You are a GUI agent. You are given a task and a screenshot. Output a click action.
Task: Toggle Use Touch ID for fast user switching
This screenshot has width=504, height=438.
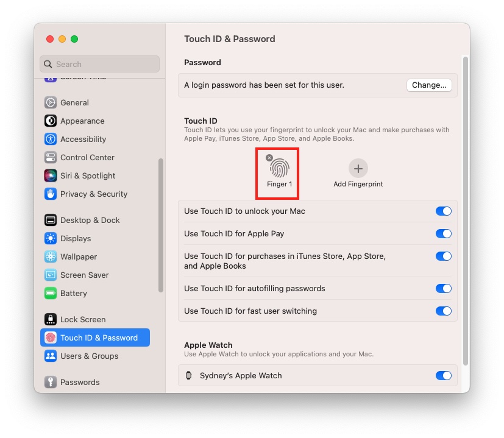[443, 311]
